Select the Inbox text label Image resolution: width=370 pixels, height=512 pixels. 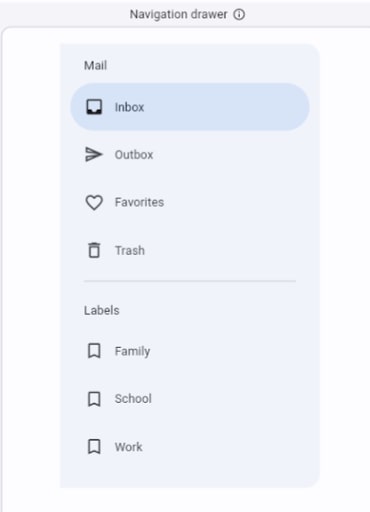click(129, 107)
